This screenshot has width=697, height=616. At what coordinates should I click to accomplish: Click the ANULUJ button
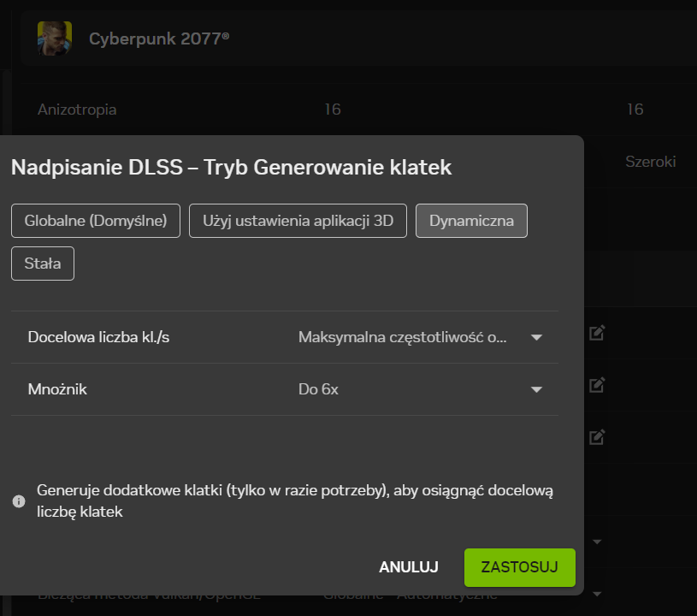click(x=409, y=567)
